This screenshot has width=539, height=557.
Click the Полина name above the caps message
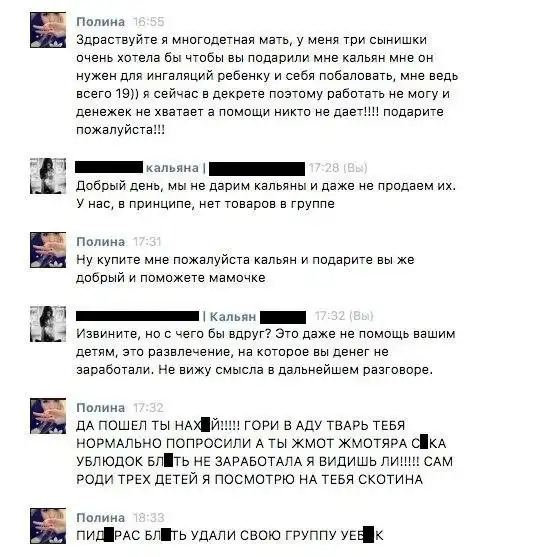click(101, 408)
